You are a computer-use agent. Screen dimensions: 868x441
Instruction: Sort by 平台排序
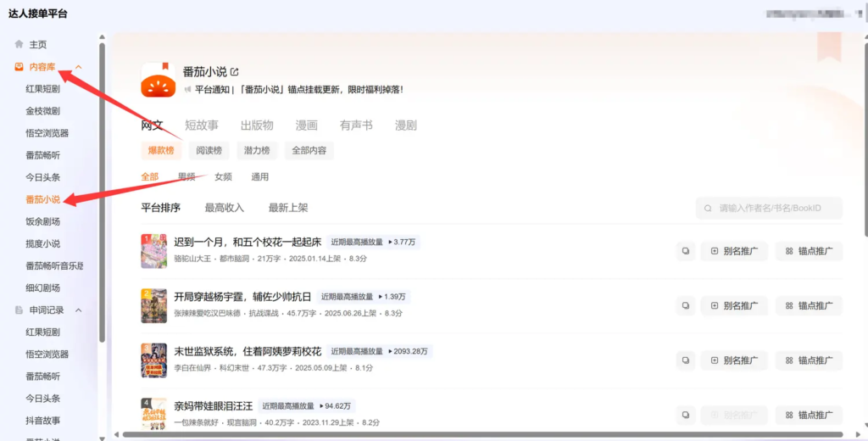(x=160, y=208)
